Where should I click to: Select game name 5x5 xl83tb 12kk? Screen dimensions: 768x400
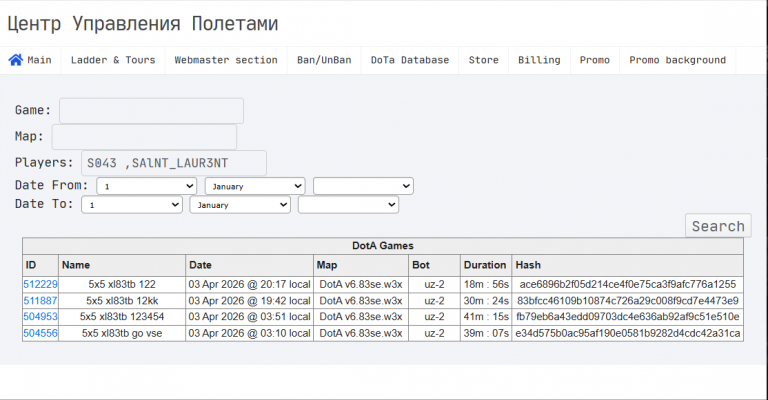point(122,301)
